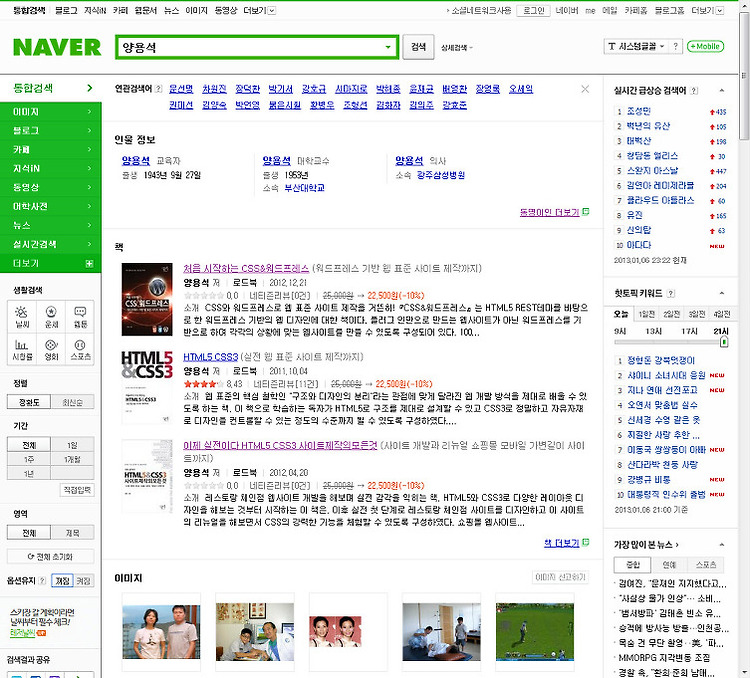Click new-window icon beside 동명이인 더보기
This screenshot has width=750, height=678.
(x=585, y=211)
